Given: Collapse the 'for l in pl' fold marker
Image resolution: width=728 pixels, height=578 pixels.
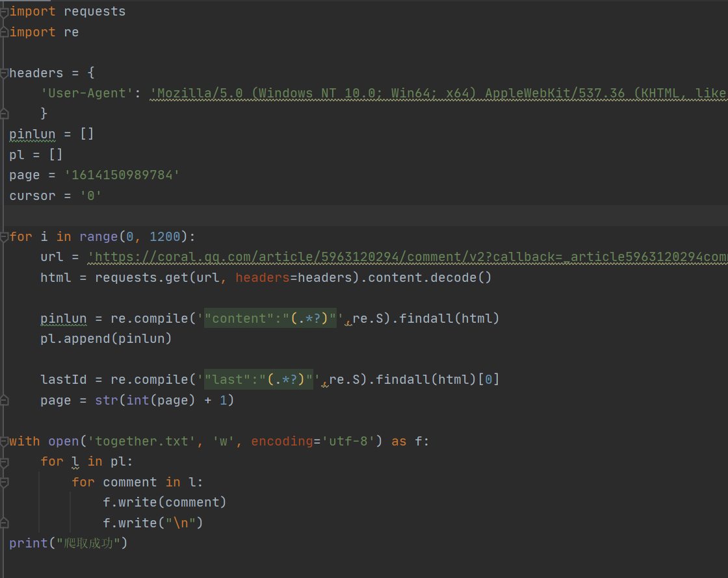Looking at the screenshot, I should coord(4,462).
